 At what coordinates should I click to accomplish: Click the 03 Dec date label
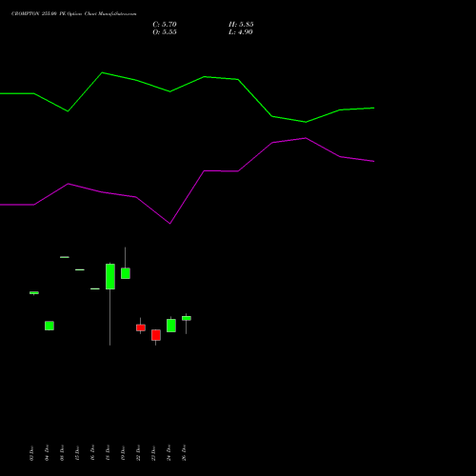[31, 453]
